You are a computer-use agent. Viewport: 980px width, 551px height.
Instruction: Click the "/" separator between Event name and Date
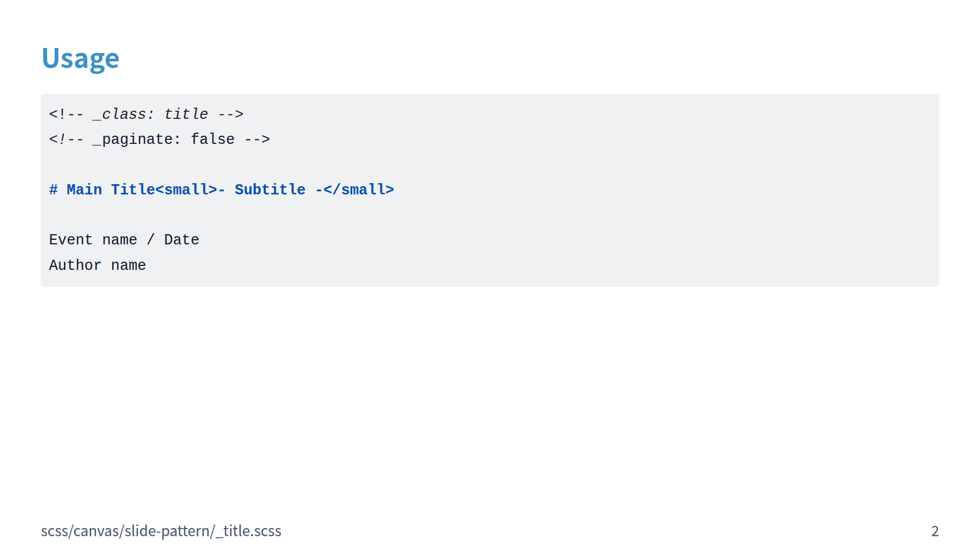pyautogui.click(x=151, y=240)
